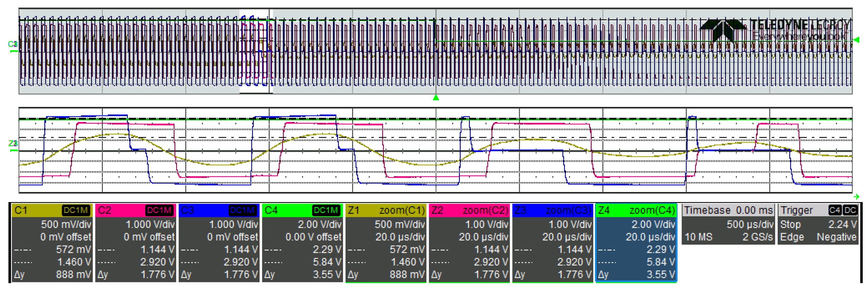Click the C2 DC1M coupling badge
This screenshot has height=290, width=868.
(160, 211)
